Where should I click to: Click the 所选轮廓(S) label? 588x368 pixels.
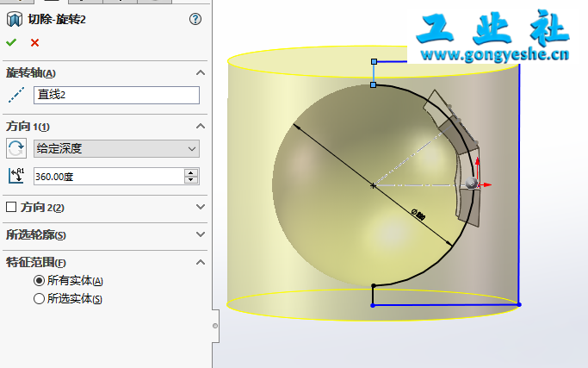click(x=36, y=234)
